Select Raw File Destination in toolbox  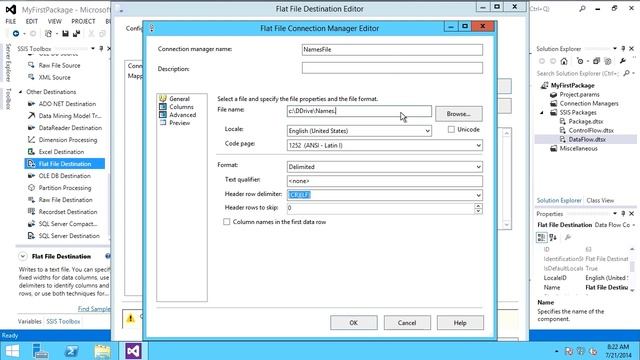(65, 200)
